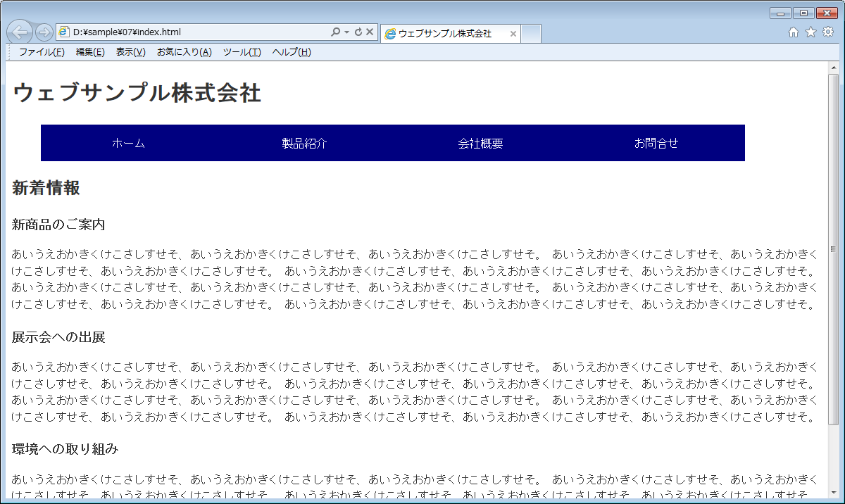Open the Home page icon
This screenshot has height=504, width=845.
(x=794, y=32)
